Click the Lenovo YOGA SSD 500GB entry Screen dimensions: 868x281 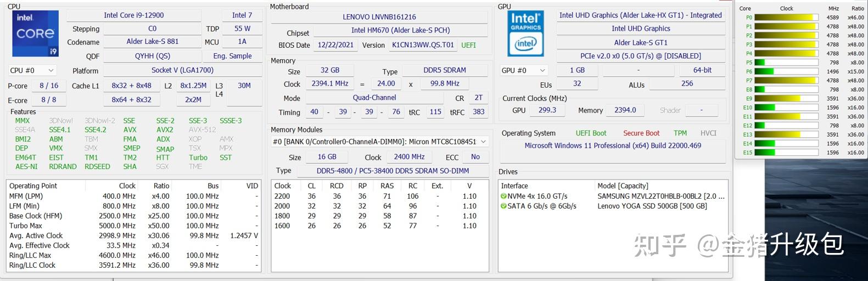click(652, 206)
